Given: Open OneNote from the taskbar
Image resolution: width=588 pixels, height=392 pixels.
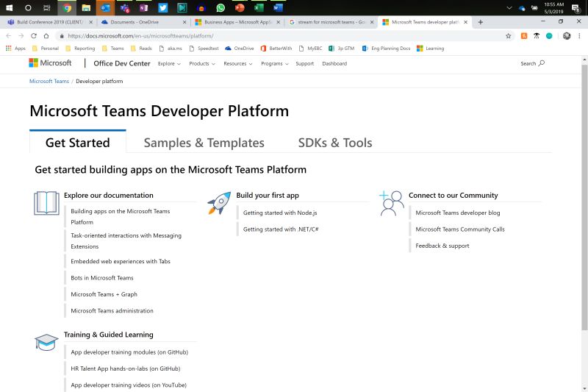Looking at the screenshot, I should click(x=143, y=7).
